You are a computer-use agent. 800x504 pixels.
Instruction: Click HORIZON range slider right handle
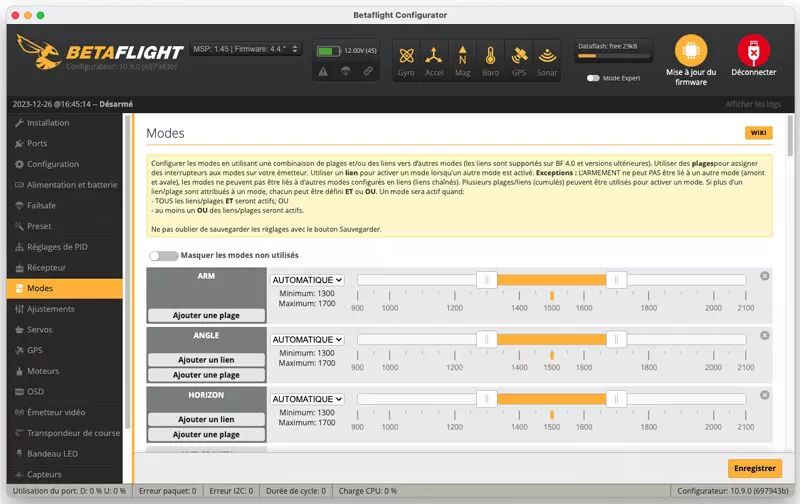pyautogui.click(x=616, y=399)
